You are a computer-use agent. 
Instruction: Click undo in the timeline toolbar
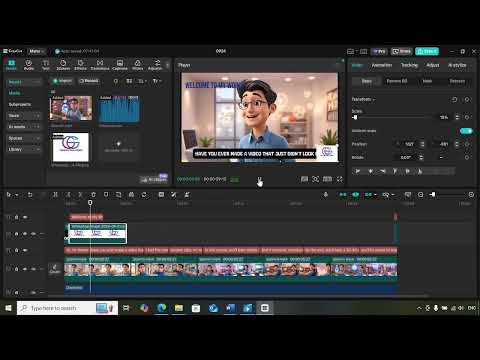30,195
